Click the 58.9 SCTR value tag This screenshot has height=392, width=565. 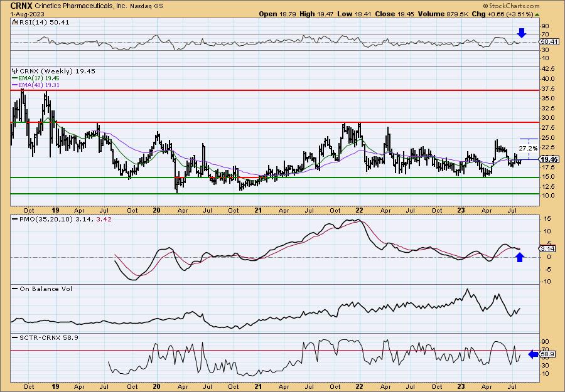click(x=547, y=354)
